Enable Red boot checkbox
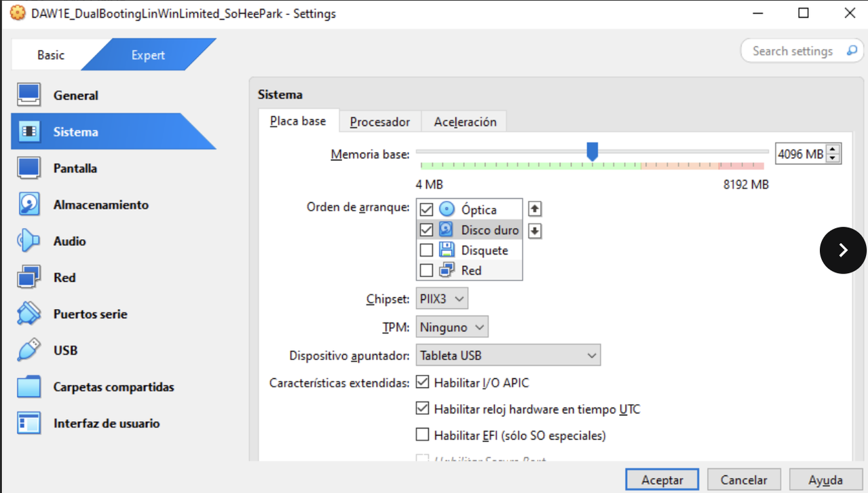 point(426,271)
